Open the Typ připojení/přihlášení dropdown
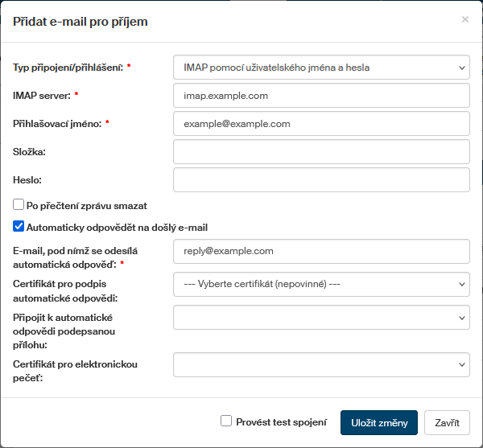Screen dimensions: 483x448 321,68
